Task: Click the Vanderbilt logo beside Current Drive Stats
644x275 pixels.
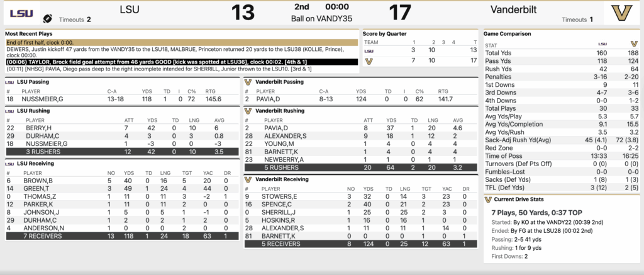Action: point(488,199)
